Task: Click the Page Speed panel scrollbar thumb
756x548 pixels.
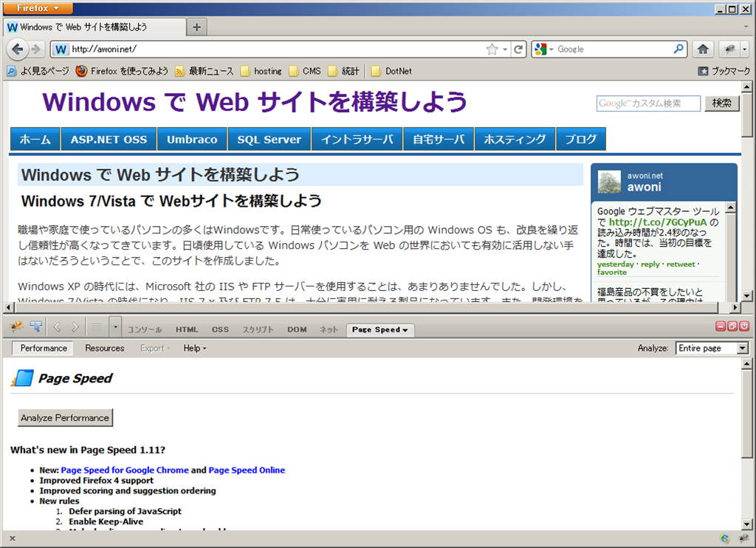Action: pos(746,414)
